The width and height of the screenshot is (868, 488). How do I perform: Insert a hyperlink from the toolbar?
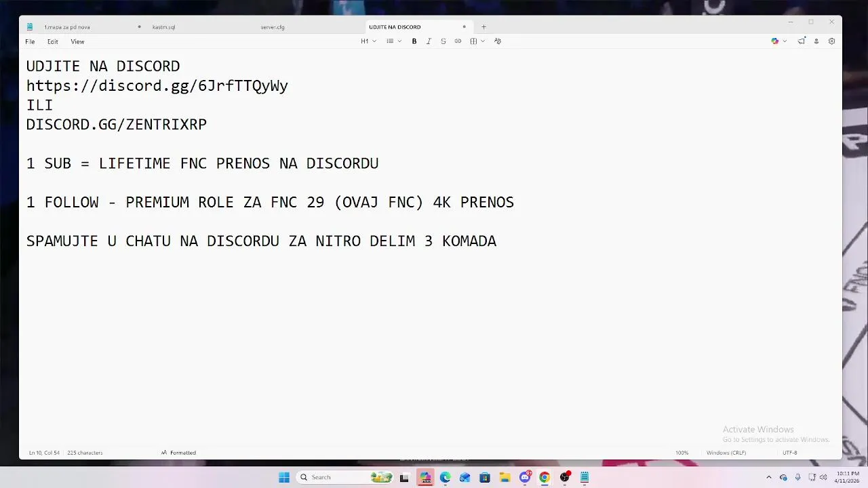click(x=458, y=41)
